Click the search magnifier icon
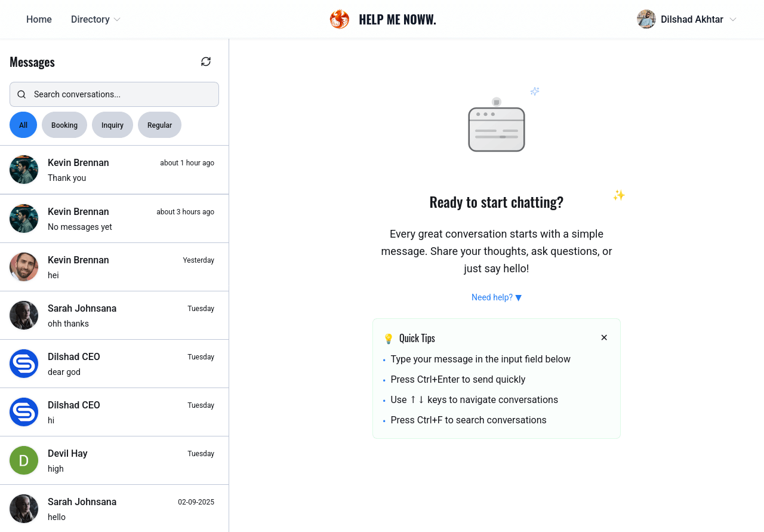Image resolution: width=764 pixels, height=532 pixels. point(21,94)
